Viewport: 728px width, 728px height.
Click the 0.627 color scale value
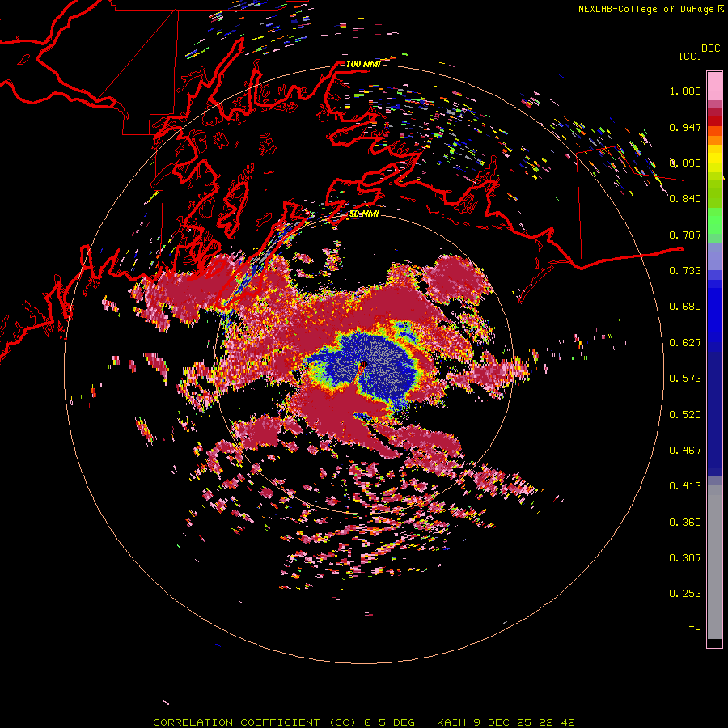685,343
